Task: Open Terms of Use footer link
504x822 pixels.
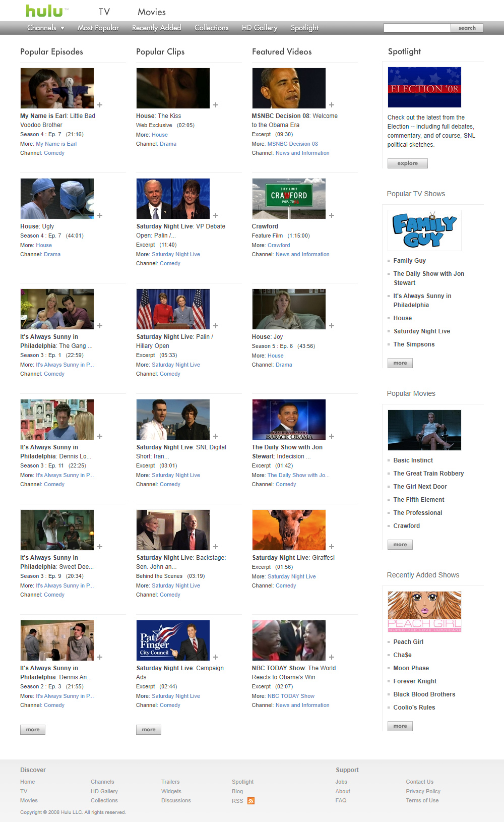Action: coord(422,800)
